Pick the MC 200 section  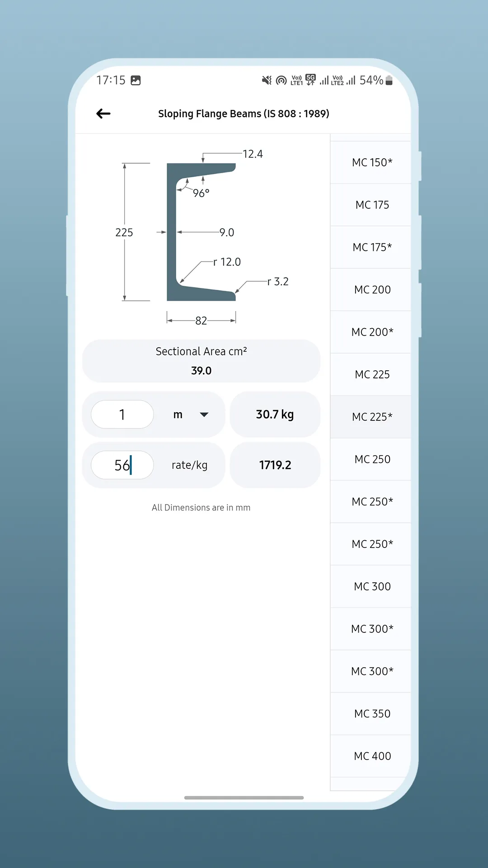point(372,290)
